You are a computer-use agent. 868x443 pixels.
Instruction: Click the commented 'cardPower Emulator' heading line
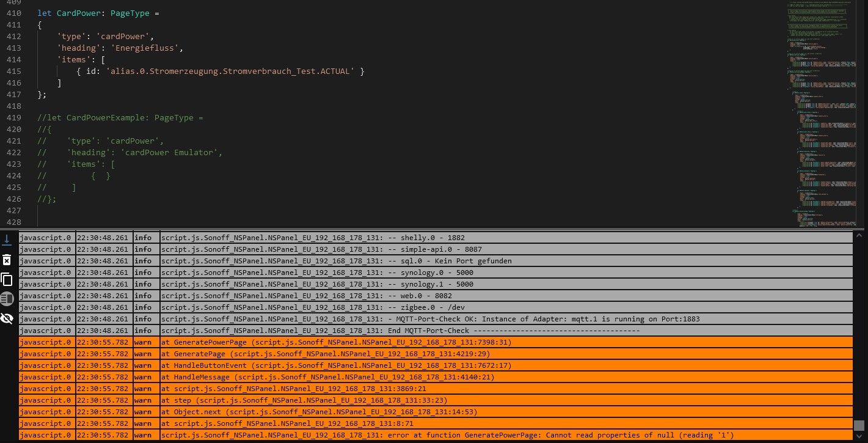pos(129,152)
